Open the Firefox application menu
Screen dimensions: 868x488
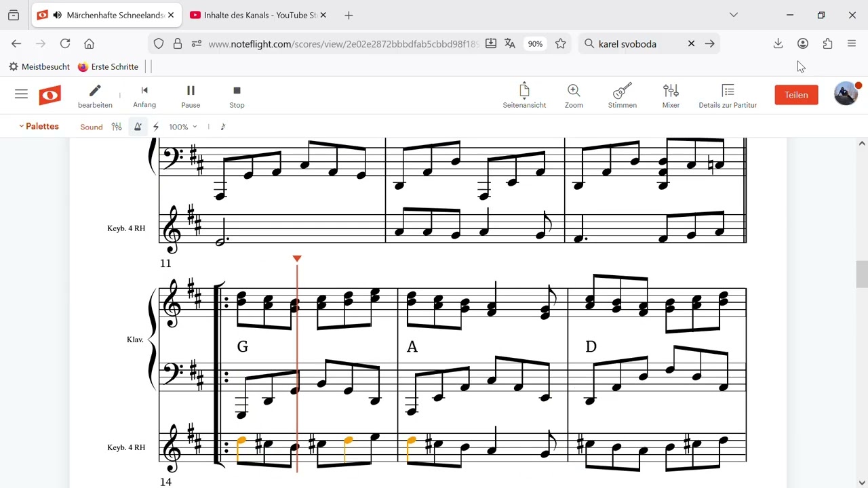[852, 43]
